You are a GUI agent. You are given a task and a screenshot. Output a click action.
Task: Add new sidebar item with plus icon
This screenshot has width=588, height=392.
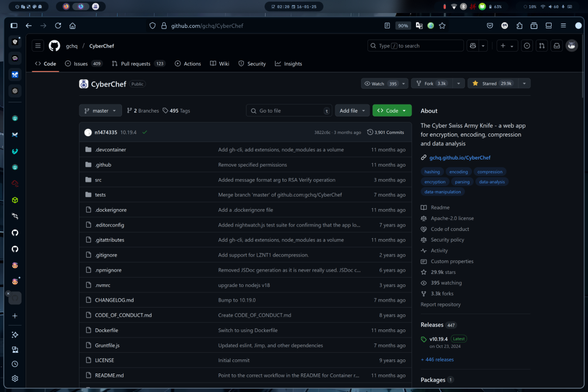[x=15, y=316]
